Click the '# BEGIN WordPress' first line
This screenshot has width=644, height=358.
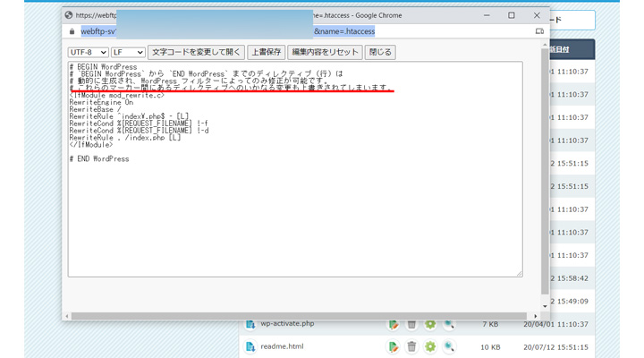point(103,66)
